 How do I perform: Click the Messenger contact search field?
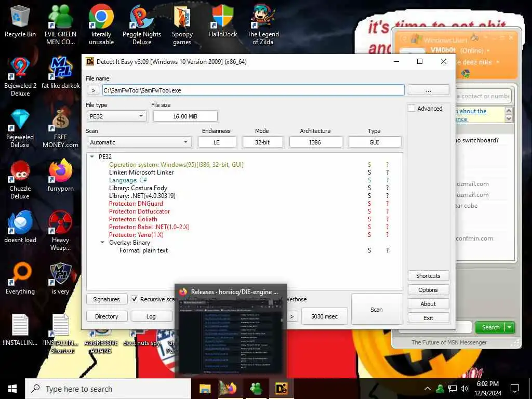click(484, 96)
